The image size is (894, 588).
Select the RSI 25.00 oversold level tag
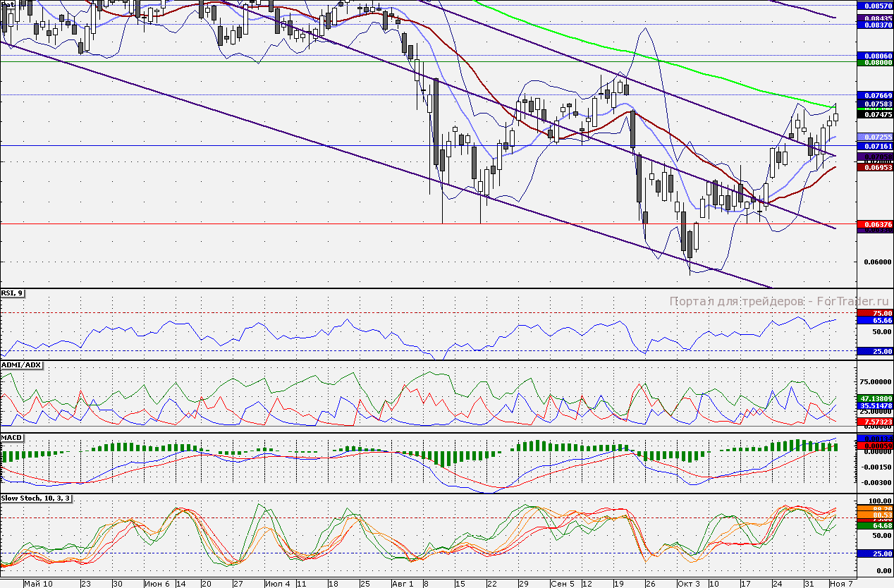(x=875, y=351)
